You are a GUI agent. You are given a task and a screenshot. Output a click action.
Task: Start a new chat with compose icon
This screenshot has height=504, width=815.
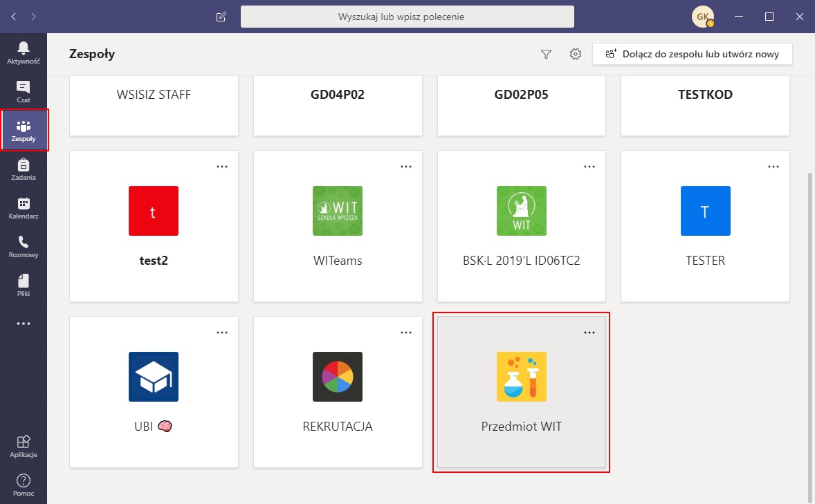[x=221, y=17]
